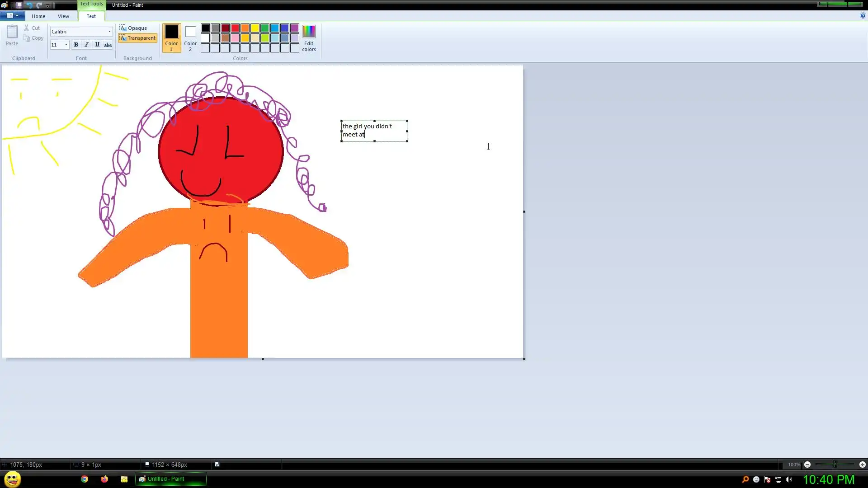The height and width of the screenshot is (488, 868).
Task: Open the Edit colors dialog
Action: tap(309, 38)
